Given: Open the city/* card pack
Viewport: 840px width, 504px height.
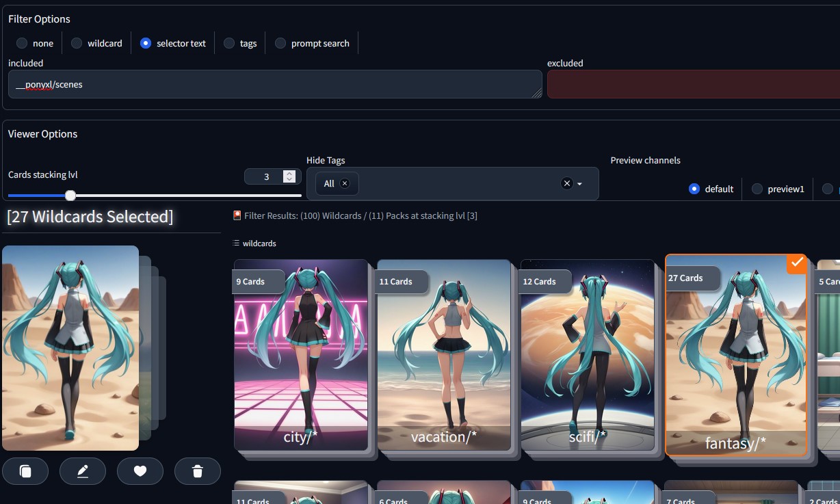Looking at the screenshot, I should (301, 355).
